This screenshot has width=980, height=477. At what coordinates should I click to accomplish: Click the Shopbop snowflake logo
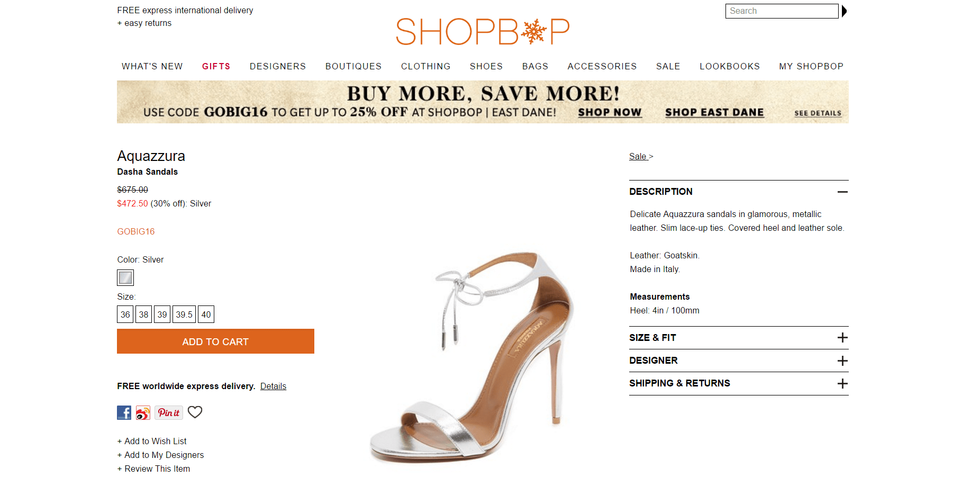point(482,32)
